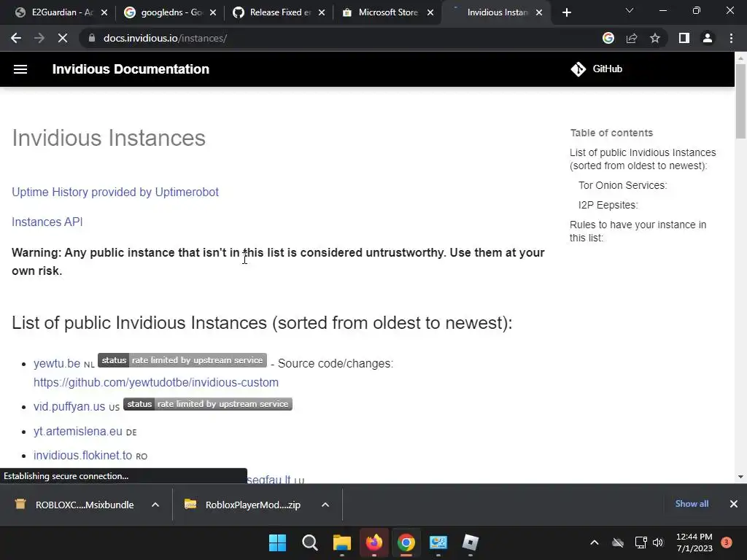The height and width of the screenshot is (560, 747).
Task: Go forward with the forward arrow
Action: point(39,38)
